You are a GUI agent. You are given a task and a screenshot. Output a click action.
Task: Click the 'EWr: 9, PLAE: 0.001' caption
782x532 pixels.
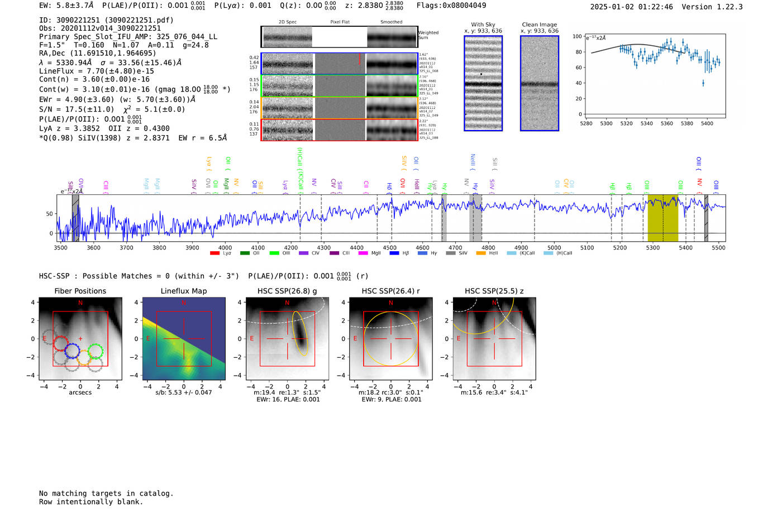(x=392, y=400)
